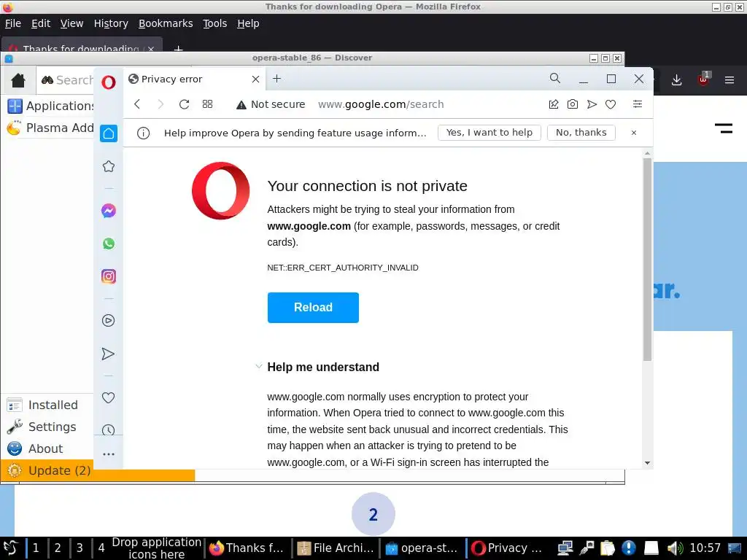Open a new Opera tab
This screenshot has width=747, height=560.
(276, 79)
